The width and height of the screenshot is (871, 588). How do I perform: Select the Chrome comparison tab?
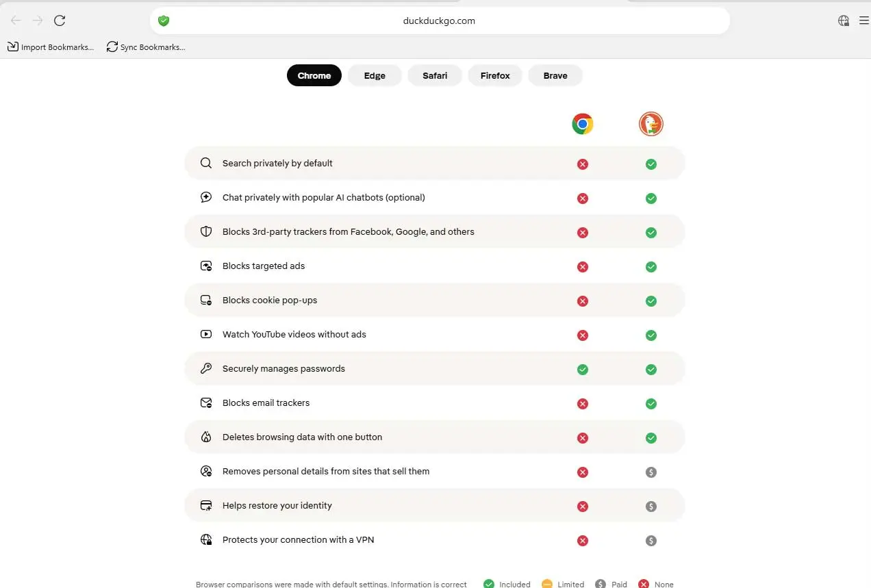point(314,75)
